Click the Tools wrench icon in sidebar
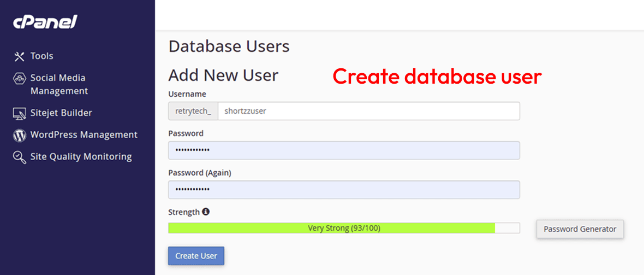This screenshot has width=644, height=275. pyautogui.click(x=20, y=56)
